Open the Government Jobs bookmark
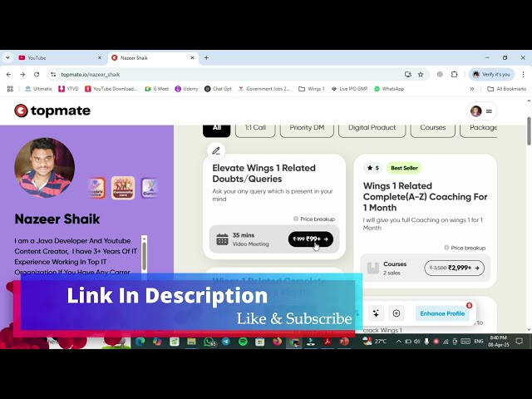The height and width of the screenshot is (399, 532). 264,89
